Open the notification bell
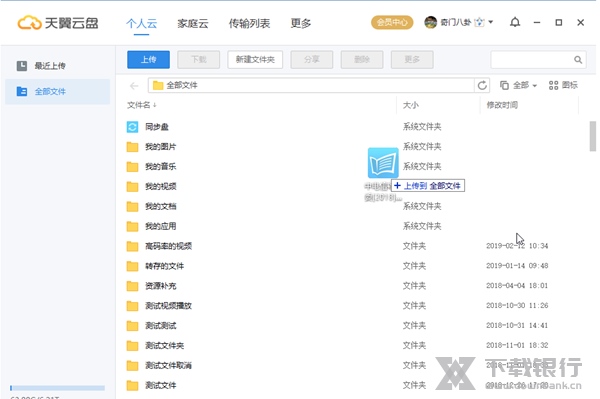 (x=515, y=23)
